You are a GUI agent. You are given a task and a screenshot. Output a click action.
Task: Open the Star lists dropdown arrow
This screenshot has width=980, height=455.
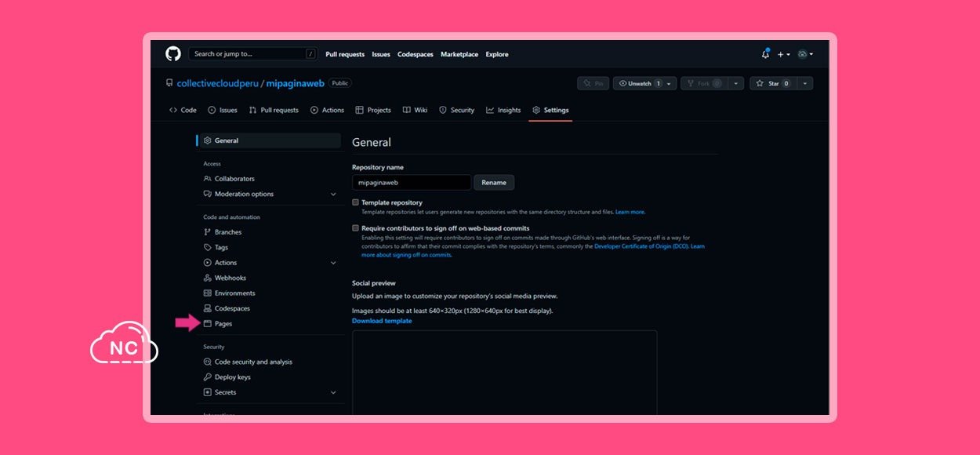pyautogui.click(x=805, y=83)
